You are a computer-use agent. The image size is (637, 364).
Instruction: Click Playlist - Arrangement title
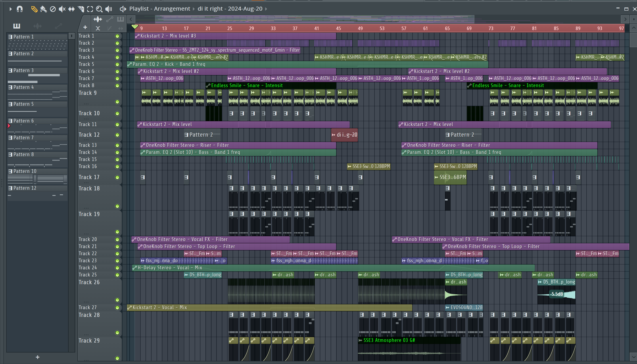pyautogui.click(x=159, y=9)
